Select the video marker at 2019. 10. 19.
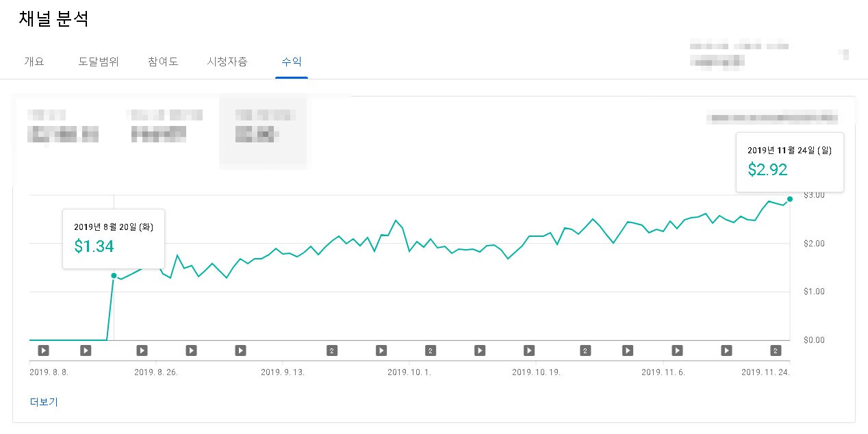Viewport: 868px width, 434px height. pos(529,350)
